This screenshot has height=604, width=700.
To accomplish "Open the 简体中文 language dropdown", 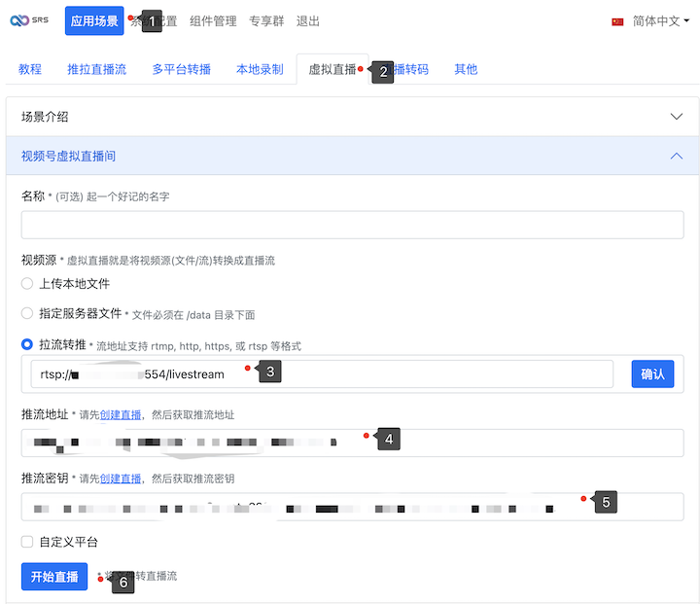I will (x=660, y=21).
